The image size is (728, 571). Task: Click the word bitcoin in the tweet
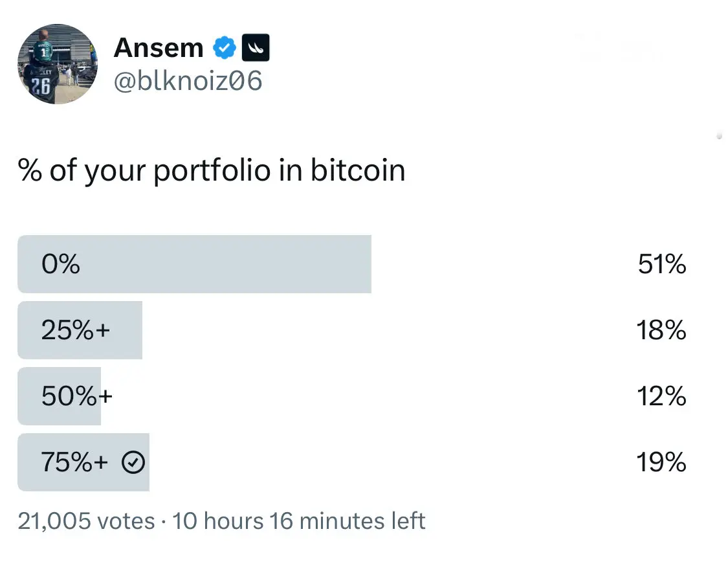pyautogui.click(x=358, y=170)
